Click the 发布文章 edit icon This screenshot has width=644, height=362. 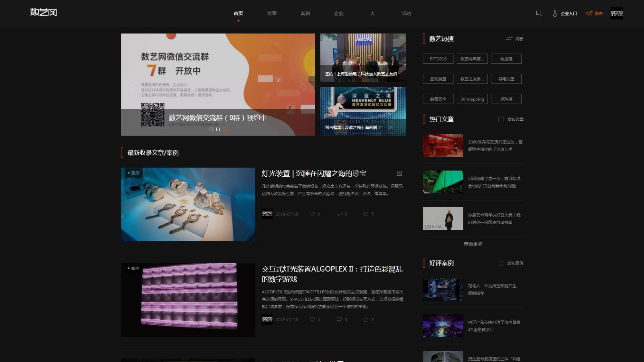coord(501,119)
